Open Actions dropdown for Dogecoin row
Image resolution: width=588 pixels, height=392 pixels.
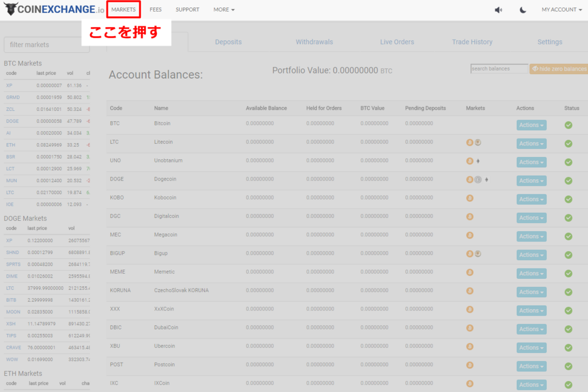pos(531,180)
